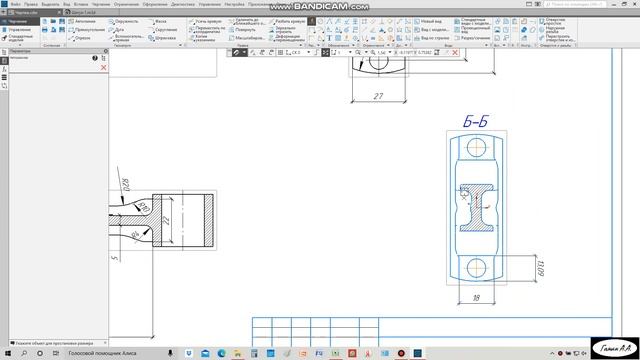Switch to the Шатун 1.m3d document tab

pyautogui.click(x=83, y=13)
